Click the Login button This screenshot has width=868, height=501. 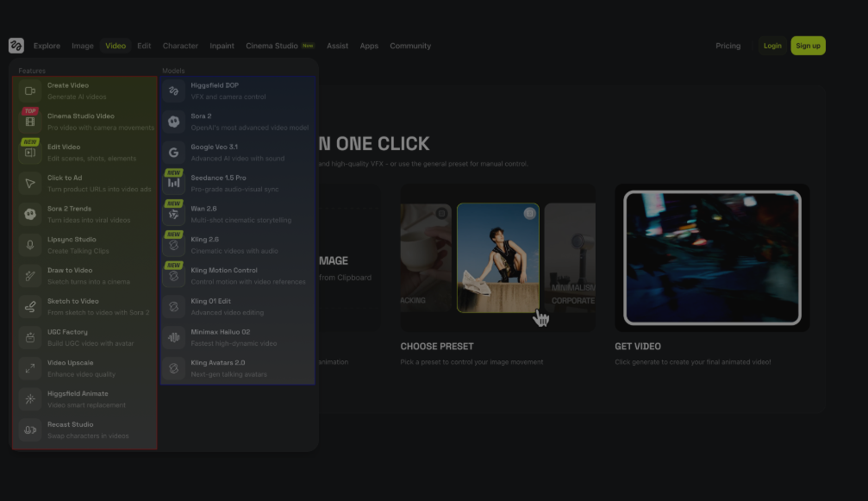[773, 46]
